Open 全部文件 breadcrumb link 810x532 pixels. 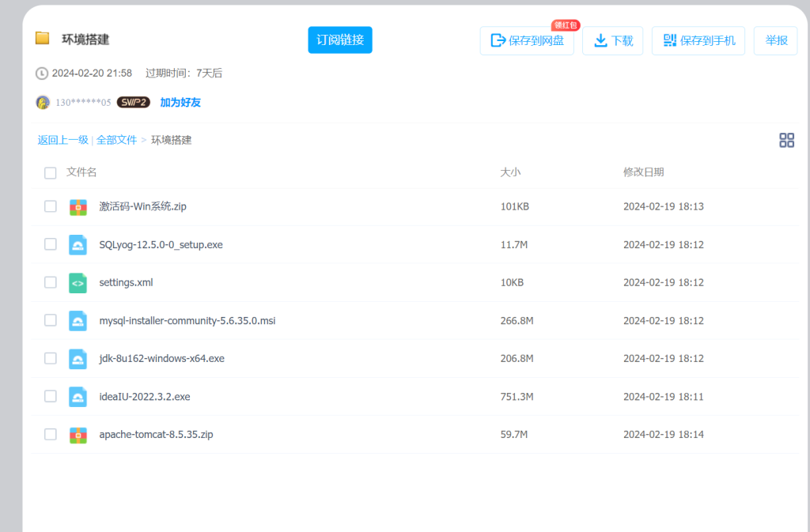(x=117, y=140)
